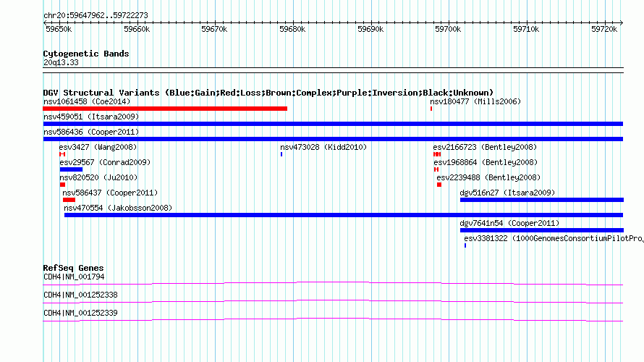Open the nsv473028 (Kidd2010) label
The width and height of the screenshot is (644, 362).
tap(323, 147)
